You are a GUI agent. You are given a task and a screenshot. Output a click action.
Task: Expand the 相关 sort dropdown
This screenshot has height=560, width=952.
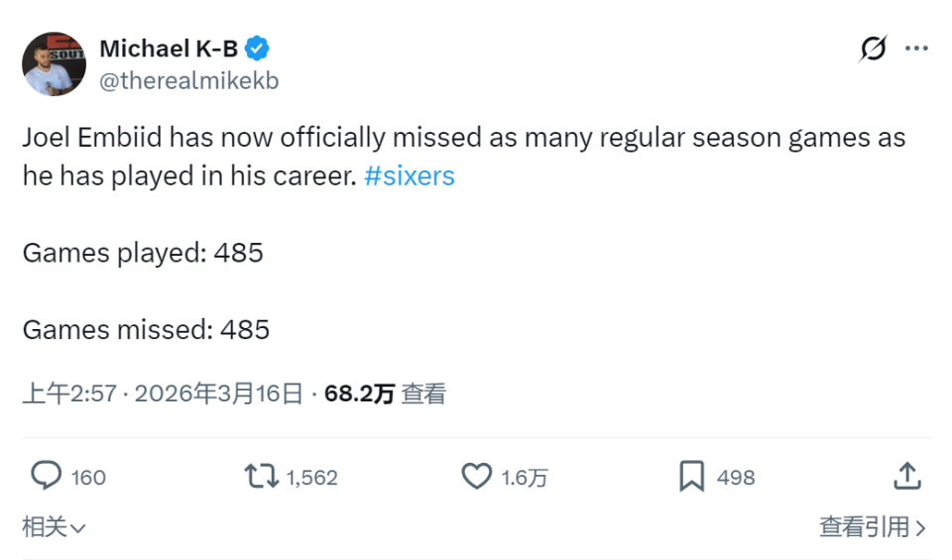coord(55,527)
